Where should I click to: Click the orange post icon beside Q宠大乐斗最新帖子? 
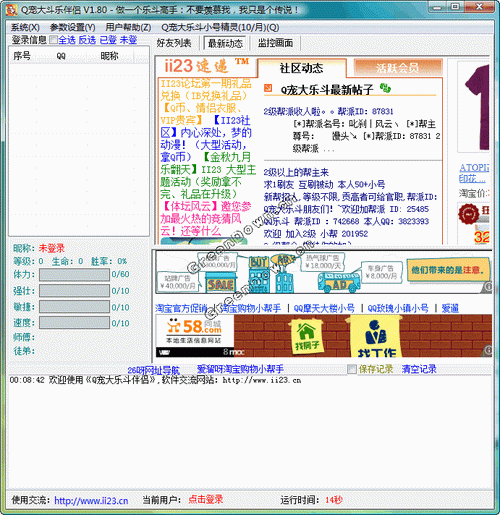[x=268, y=88]
